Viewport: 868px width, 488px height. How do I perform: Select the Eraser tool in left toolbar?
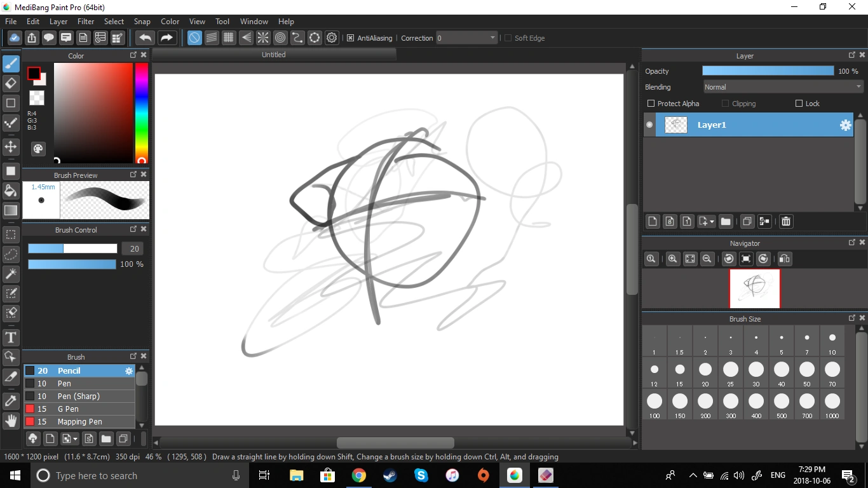(11, 83)
